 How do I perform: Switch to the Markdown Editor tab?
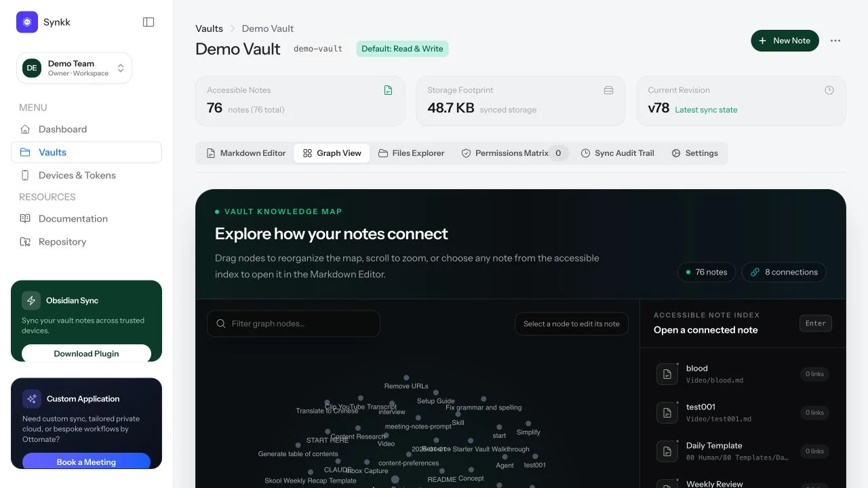[x=245, y=153]
